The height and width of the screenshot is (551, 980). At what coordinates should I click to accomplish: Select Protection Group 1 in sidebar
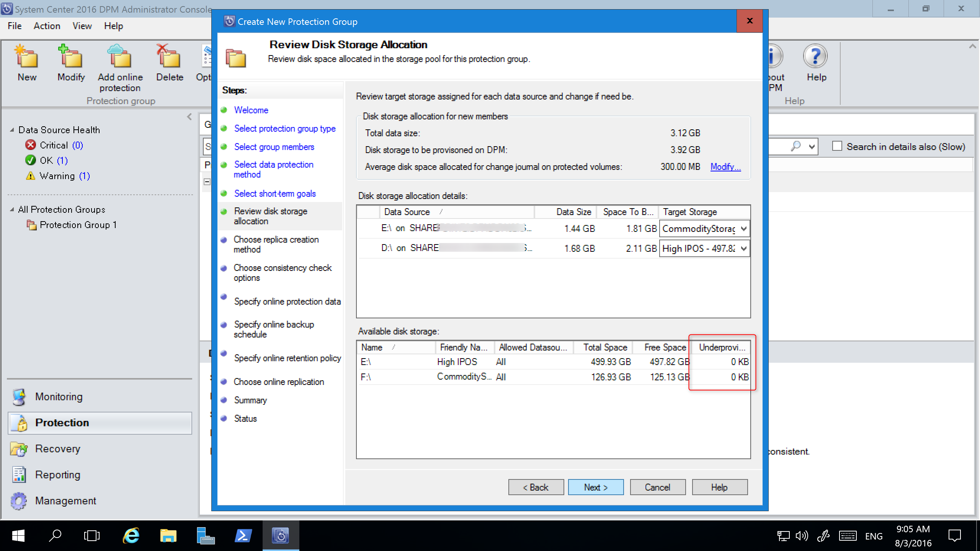point(79,224)
